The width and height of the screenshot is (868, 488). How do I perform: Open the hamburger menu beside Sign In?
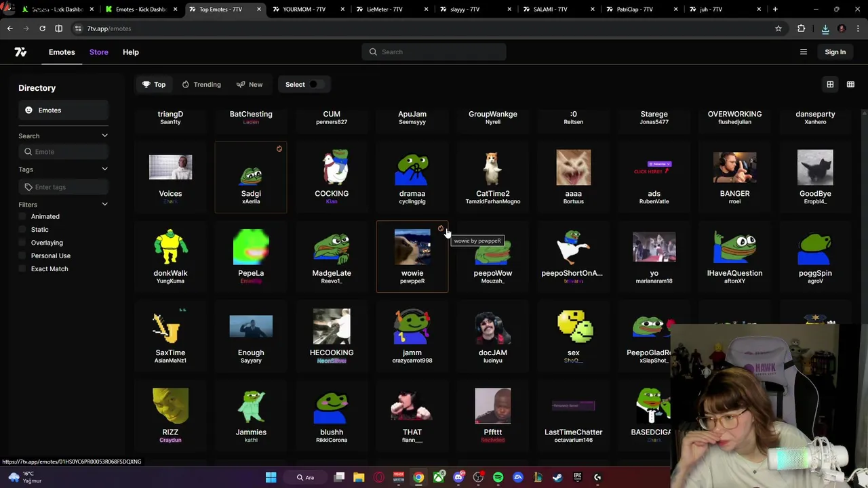804,52
